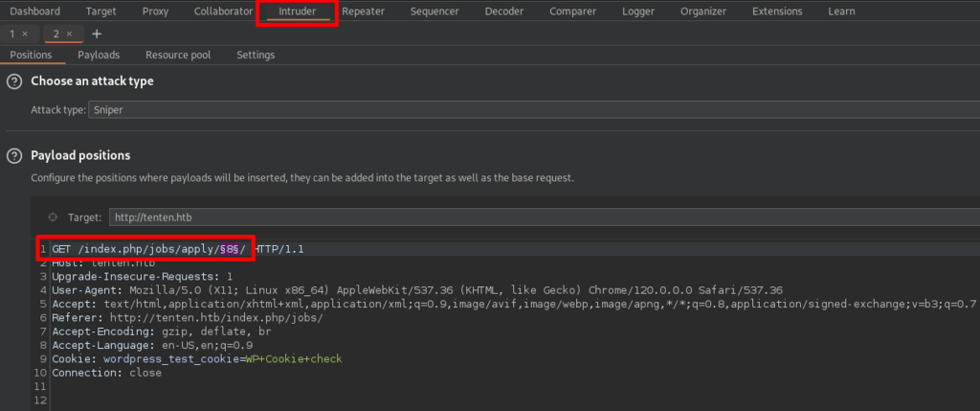The image size is (980, 411).
Task: Click the Target URL input field
Action: tap(479, 217)
